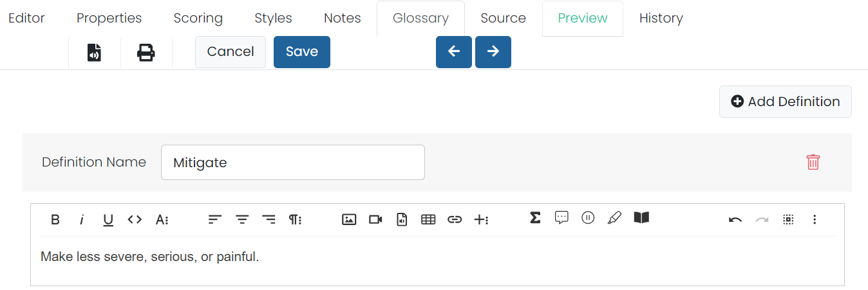The height and width of the screenshot is (290, 868).
Task: Insert a video into the definition
Action: (x=375, y=220)
